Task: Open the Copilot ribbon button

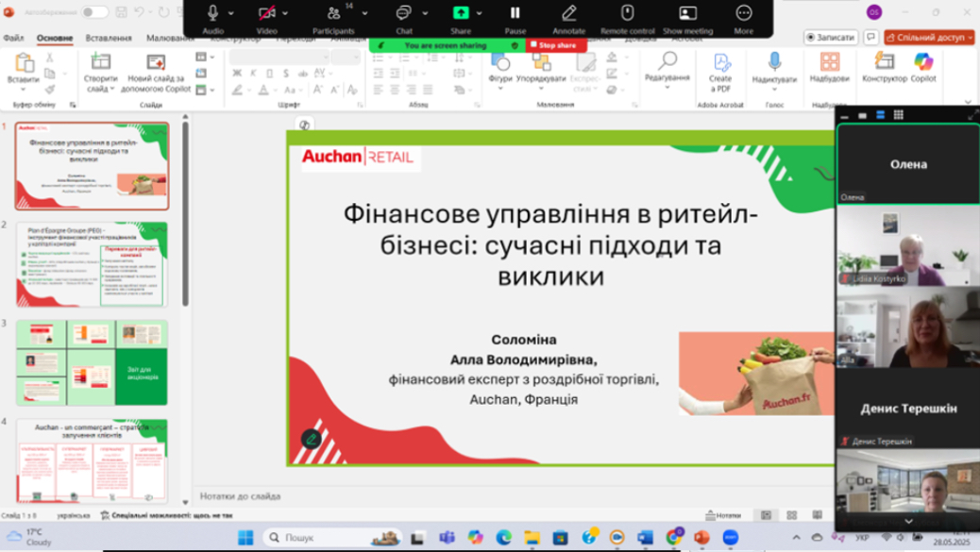Action: (923, 67)
